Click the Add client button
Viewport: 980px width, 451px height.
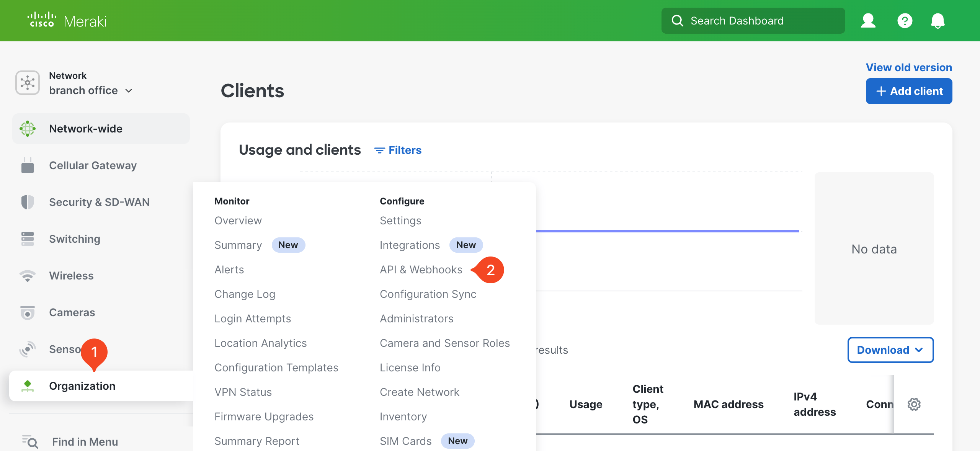click(x=909, y=91)
